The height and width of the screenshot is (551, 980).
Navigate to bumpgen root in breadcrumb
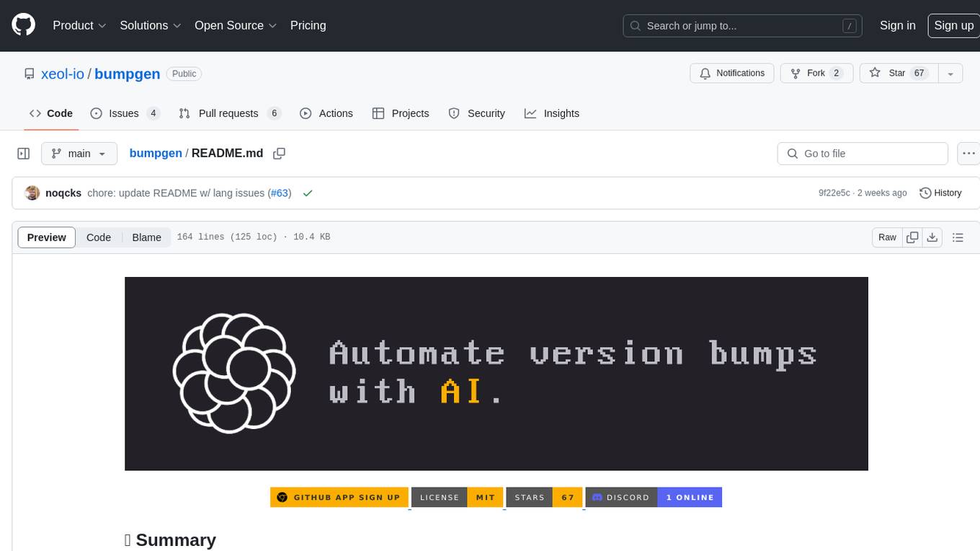156,154
